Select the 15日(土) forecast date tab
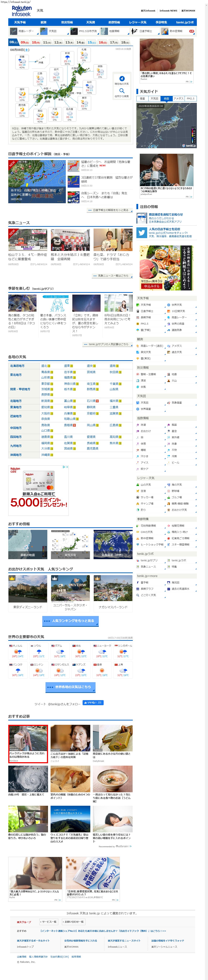208x980 pixels. pyautogui.click(x=92, y=43)
